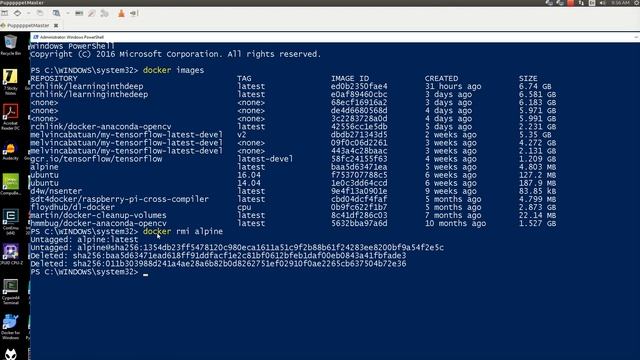Screen dimensions: 640x360
Task: Click the '14.04' ubuntu tag
Action: click(249, 183)
